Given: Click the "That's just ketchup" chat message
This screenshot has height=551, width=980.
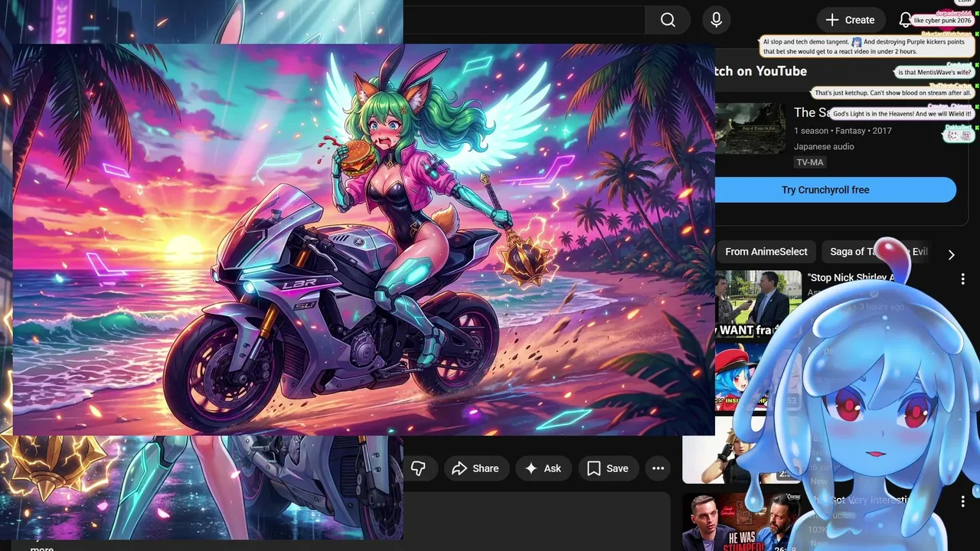Looking at the screenshot, I should click(893, 93).
